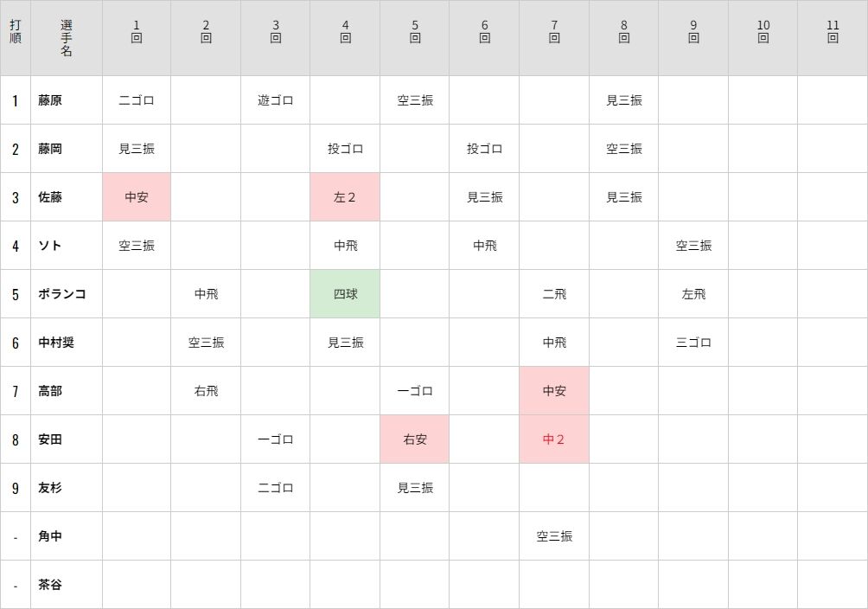
Task: Click 高部's 7th inning 中安 cell
Action: (554, 391)
